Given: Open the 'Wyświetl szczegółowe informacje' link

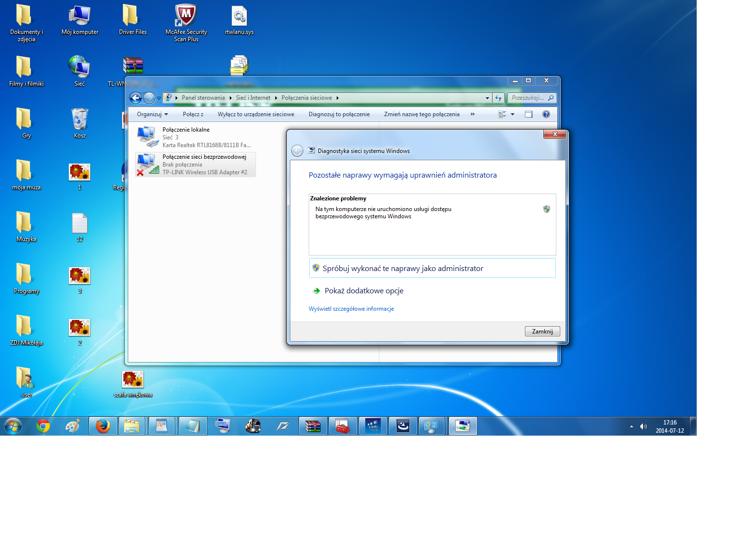Looking at the screenshot, I should click(x=351, y=309).
